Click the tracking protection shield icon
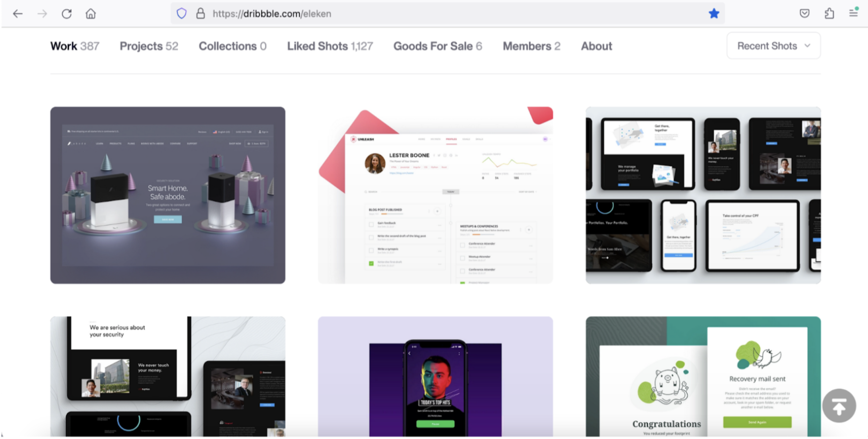The image size is (868, 439). [x=181, y=13]
